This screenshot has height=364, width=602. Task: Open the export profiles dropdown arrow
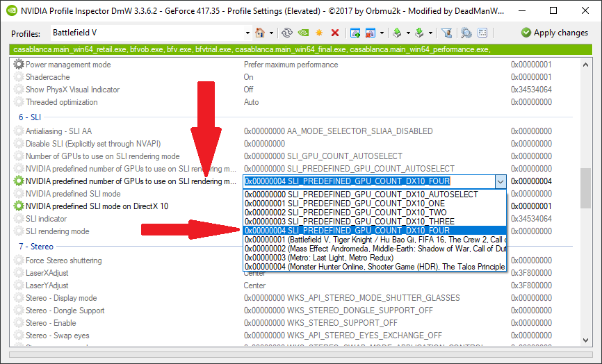408,33
